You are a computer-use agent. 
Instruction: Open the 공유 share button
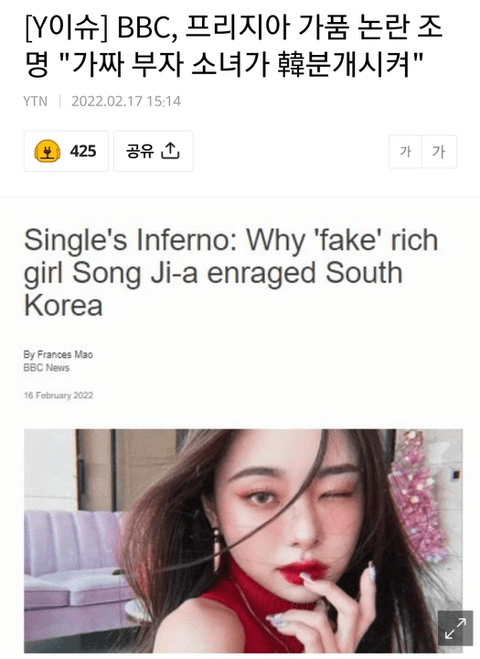[x=153, y=151]
